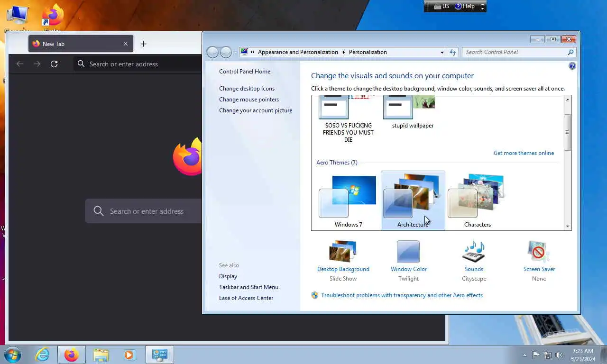Click the Firefox reload page icon

(54, 64)
